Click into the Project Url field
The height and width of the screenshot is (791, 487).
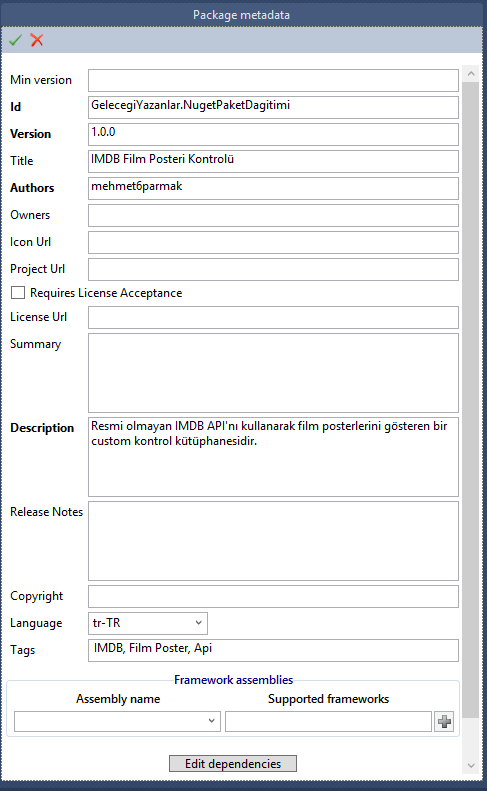tap(274, 269)
